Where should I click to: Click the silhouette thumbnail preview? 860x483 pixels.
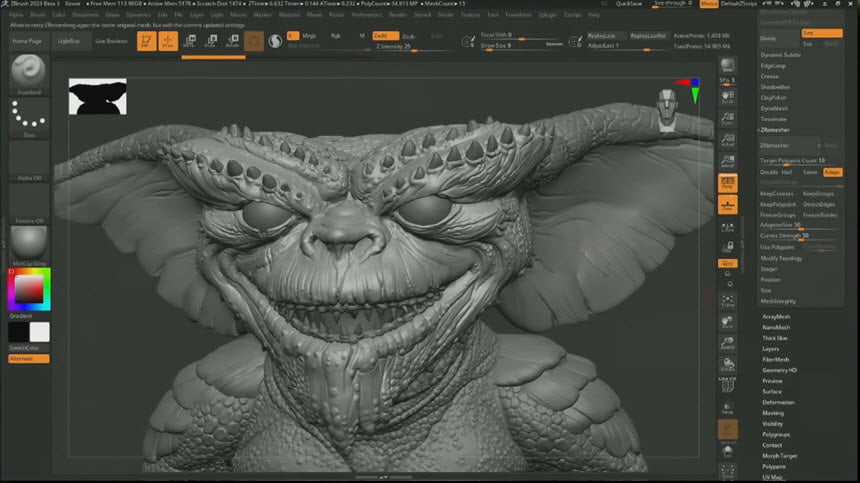click(98, 96)
